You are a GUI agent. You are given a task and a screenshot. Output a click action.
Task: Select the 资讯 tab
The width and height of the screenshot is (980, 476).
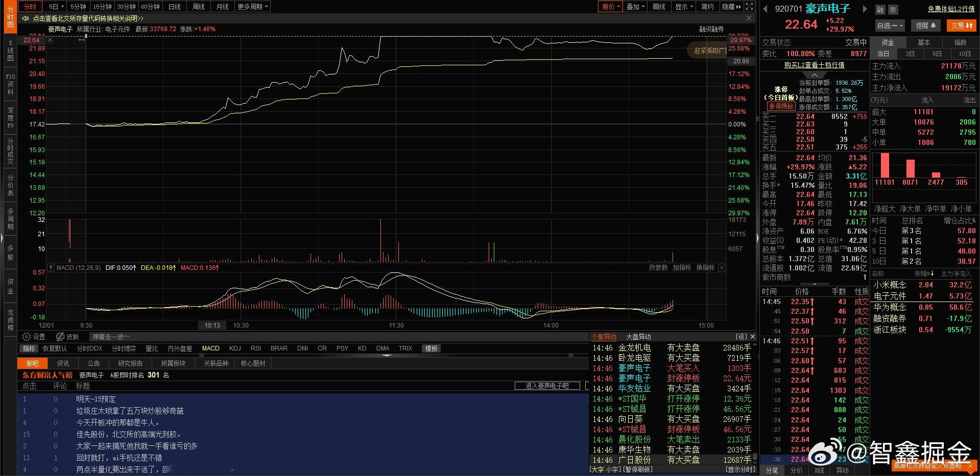pos(63,363)
